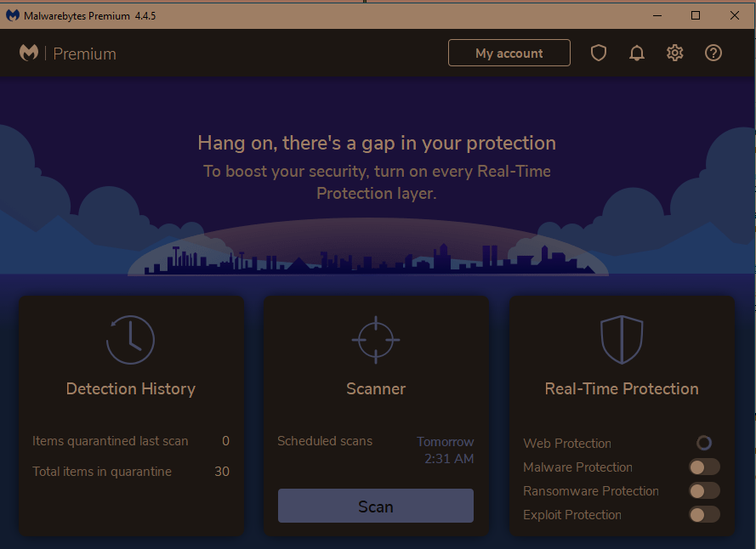
Task: Open the Detection History card title
Action: pos(131,388)
